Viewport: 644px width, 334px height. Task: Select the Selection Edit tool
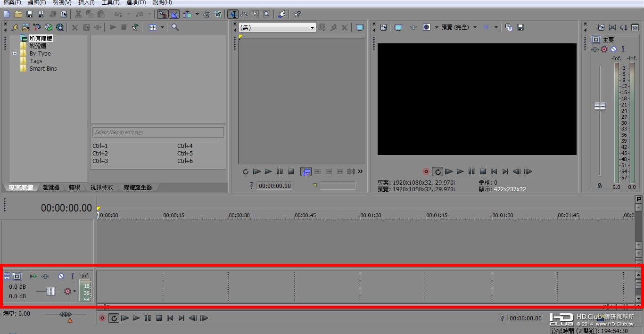point(256,14)
